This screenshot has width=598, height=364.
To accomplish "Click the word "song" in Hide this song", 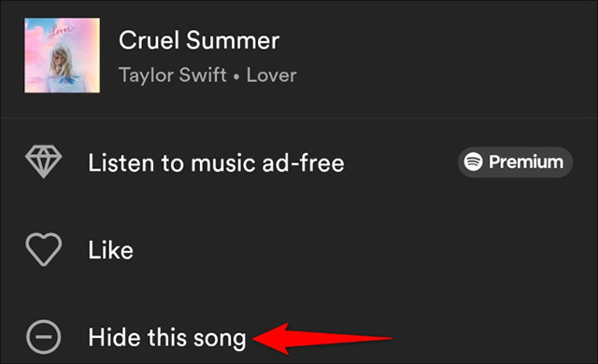I will pos(220,339).
